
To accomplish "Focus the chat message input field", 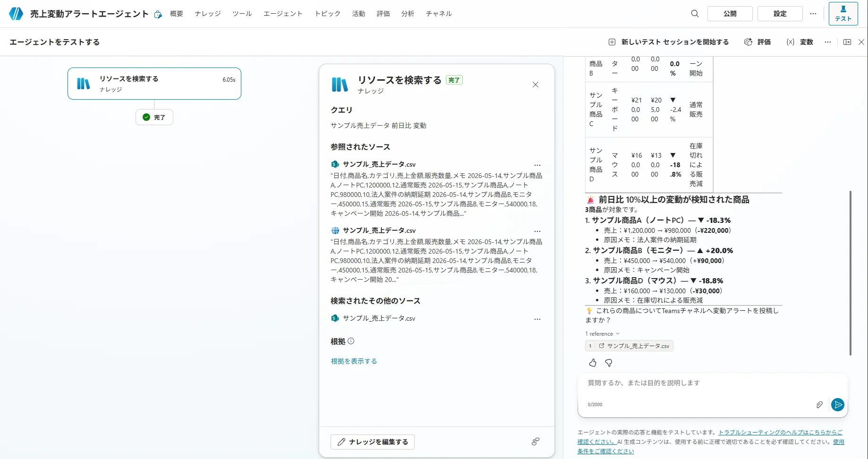I will pos(712,383).
